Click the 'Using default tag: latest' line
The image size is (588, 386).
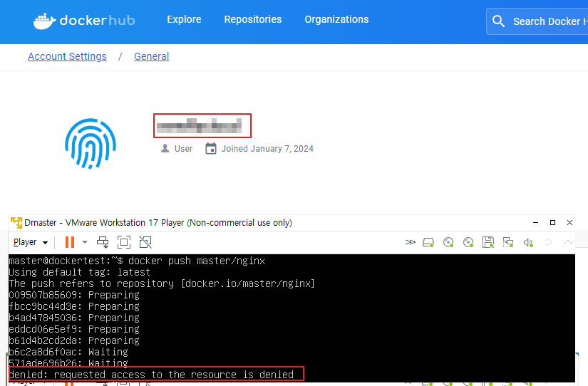[80, 272]
